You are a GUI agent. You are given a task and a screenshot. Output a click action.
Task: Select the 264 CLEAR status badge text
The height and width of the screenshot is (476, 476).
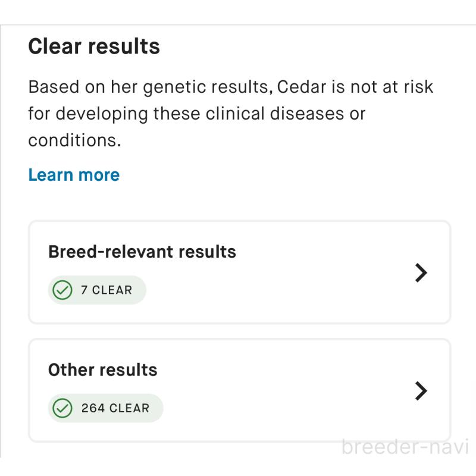coord(115,409)
